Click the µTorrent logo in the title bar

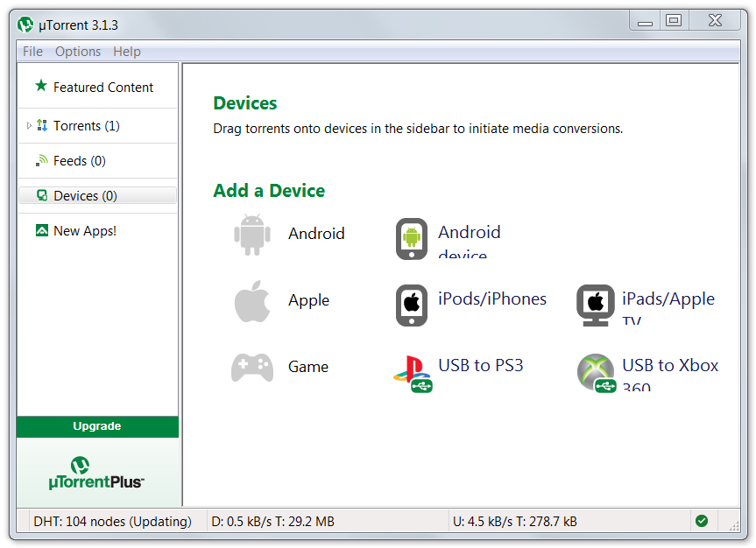coord(25,25)
